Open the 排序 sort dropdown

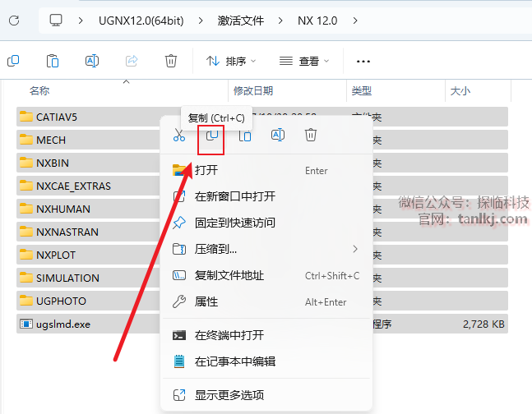[231, 62]
